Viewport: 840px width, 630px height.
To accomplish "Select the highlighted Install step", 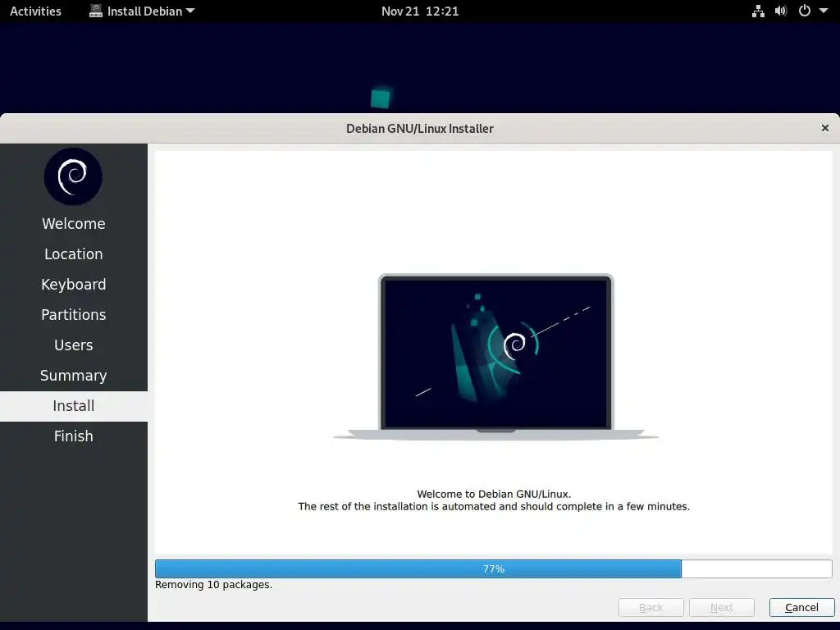I will coord(73,406).
